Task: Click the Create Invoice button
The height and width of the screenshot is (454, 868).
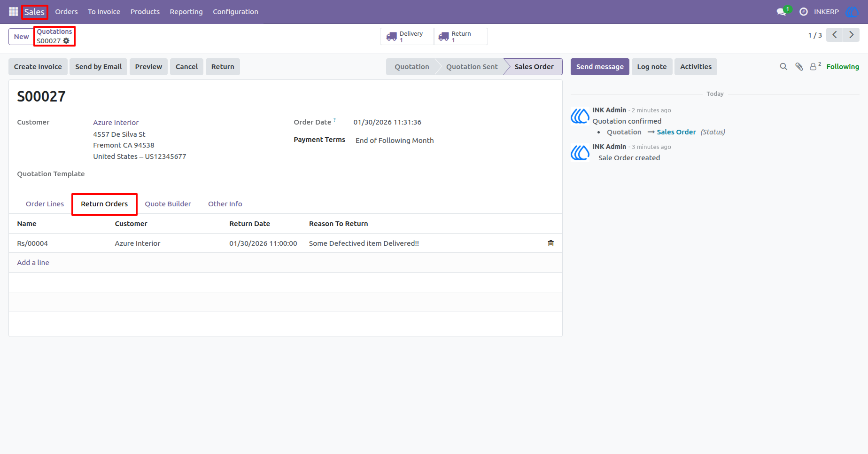Action: [38, 67]
